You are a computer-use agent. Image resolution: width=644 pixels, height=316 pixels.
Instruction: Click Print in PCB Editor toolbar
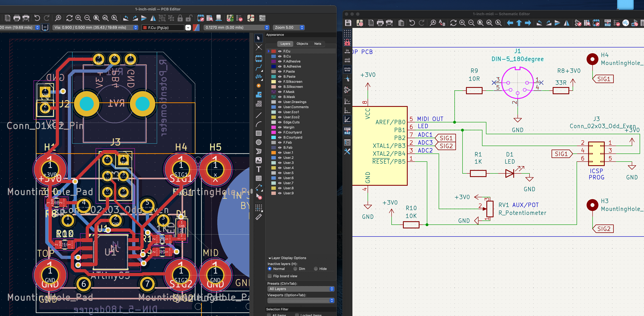coord(17,18)
